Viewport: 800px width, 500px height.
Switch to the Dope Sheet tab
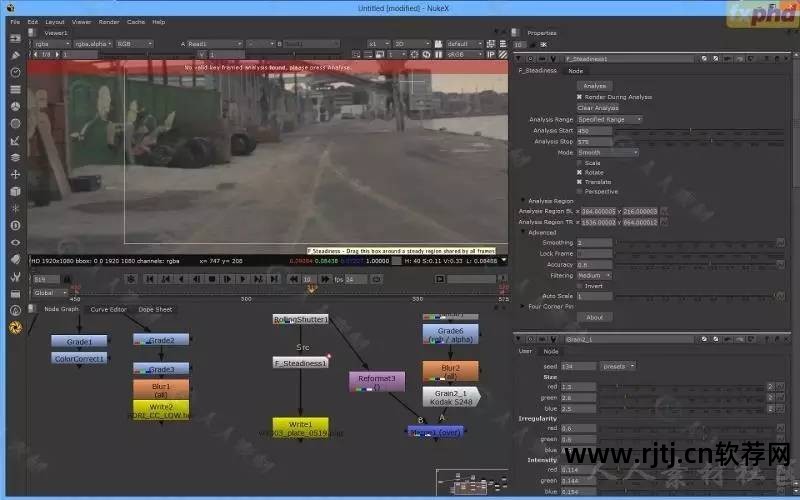tap(155, 309)
